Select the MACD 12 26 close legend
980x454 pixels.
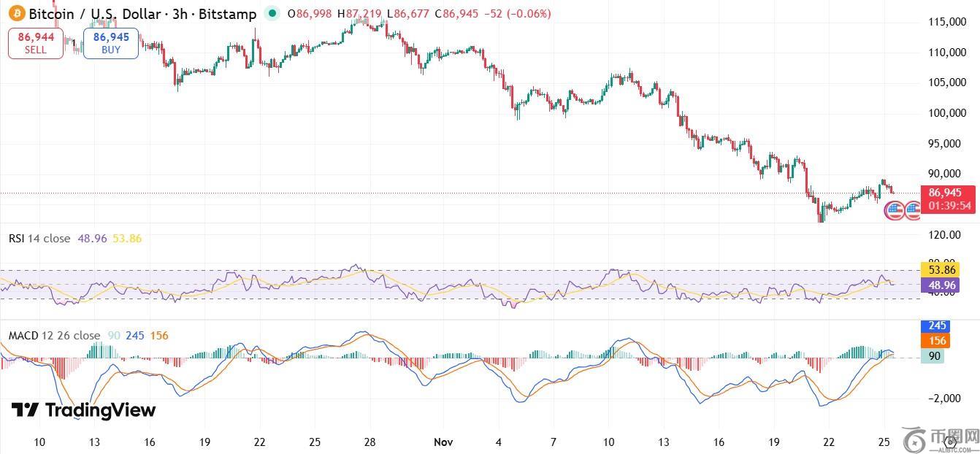(54, 336)
